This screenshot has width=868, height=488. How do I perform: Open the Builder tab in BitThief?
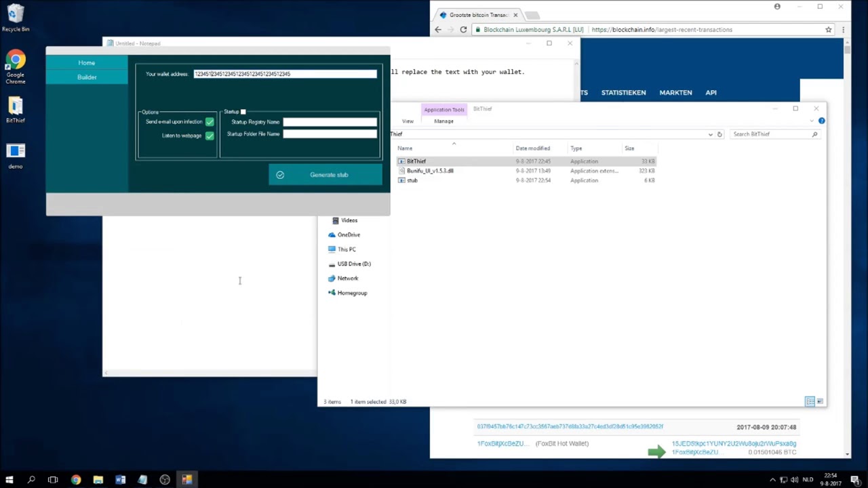87,77
